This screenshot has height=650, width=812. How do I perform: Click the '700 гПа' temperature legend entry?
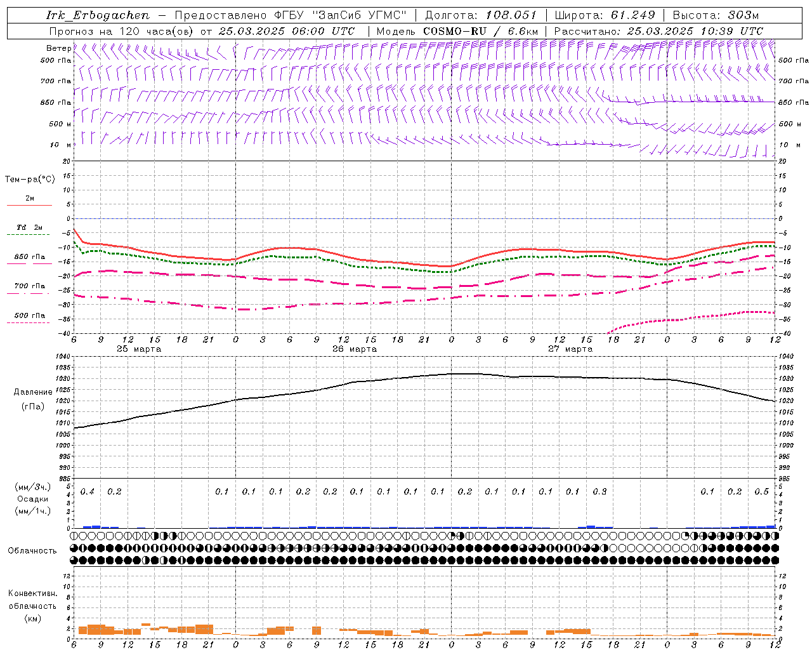30,286
